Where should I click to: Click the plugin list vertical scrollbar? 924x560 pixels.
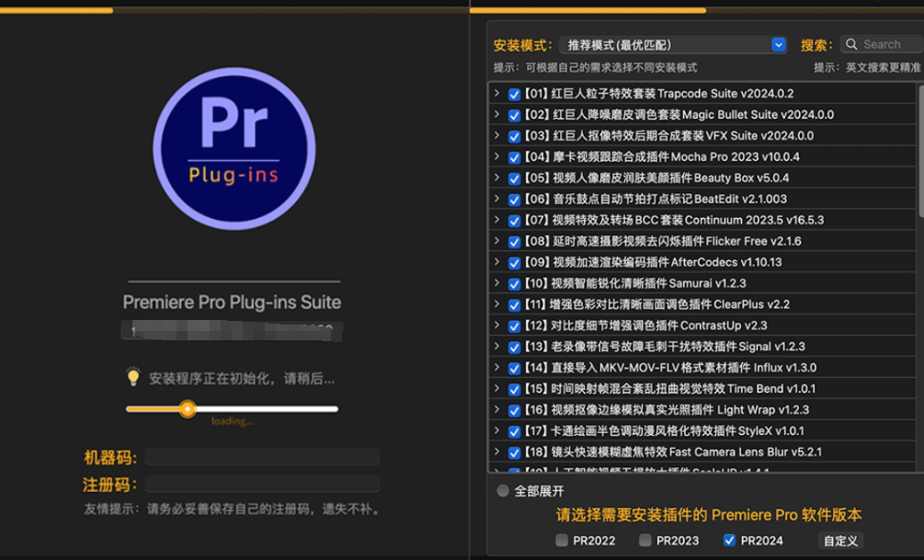point(920,150)
